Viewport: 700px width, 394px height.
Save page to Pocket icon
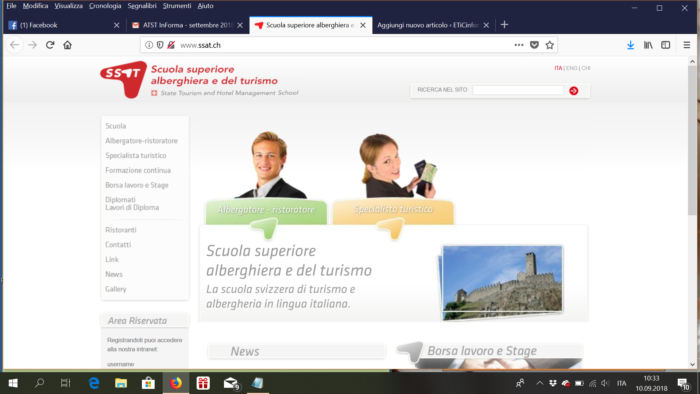click(534, 45)
